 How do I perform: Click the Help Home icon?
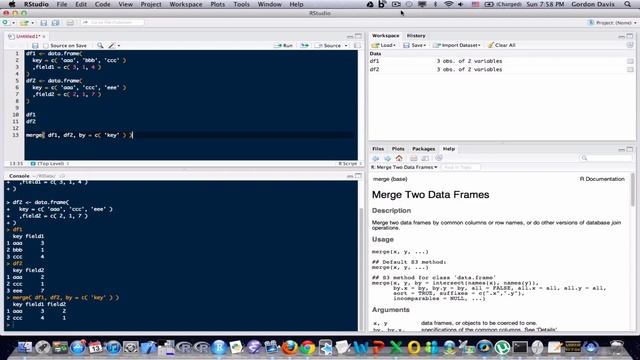tap(399, 158)
